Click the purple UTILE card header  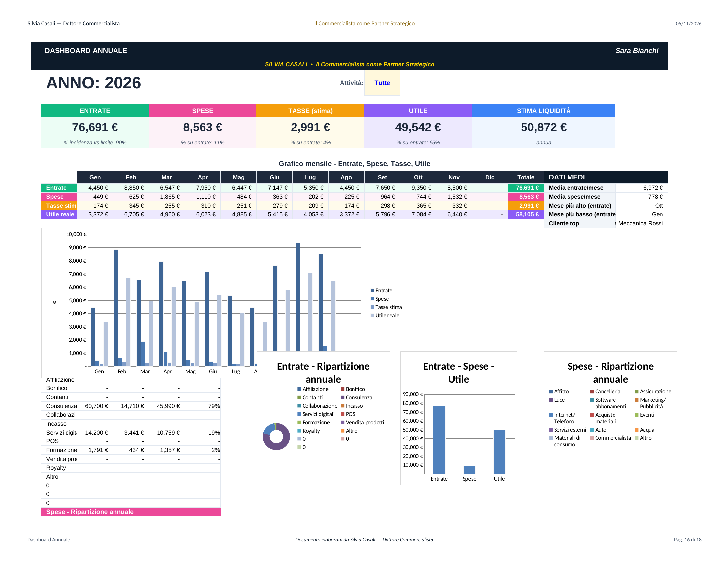[x=418, y=111]
